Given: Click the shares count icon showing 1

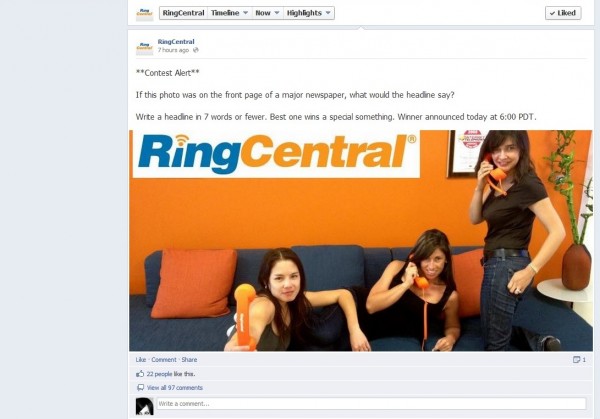Looking at the screenshot, I should tap(579, 360).
